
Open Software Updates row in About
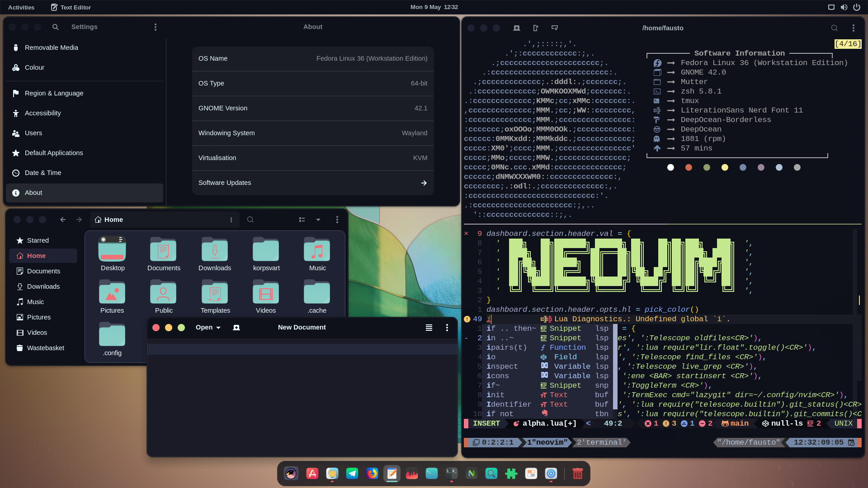[313, 183]
